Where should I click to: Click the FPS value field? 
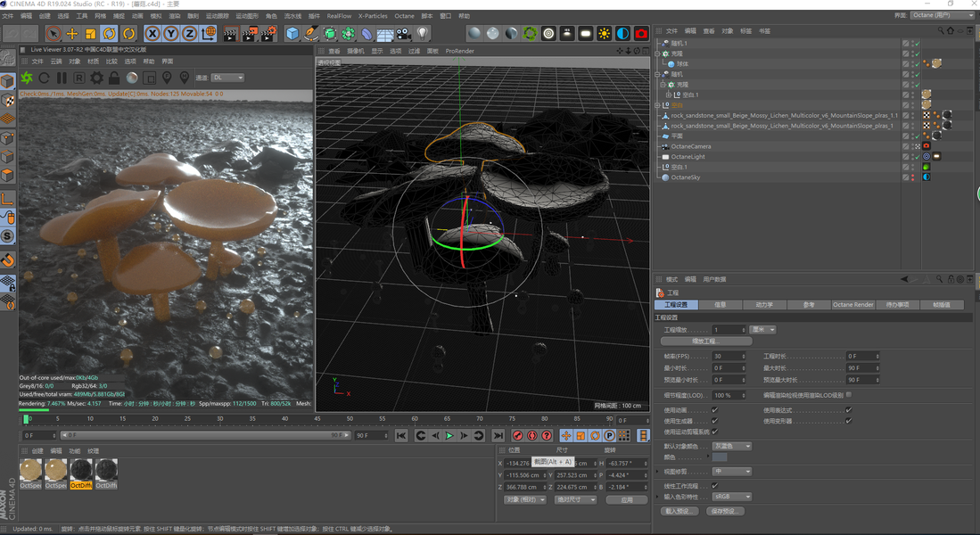729,357
